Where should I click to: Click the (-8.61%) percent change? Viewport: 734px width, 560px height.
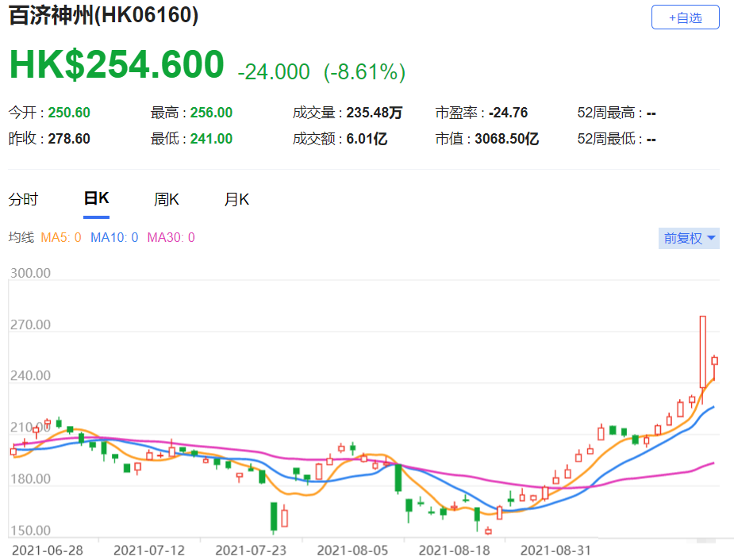tap(365, 72)
